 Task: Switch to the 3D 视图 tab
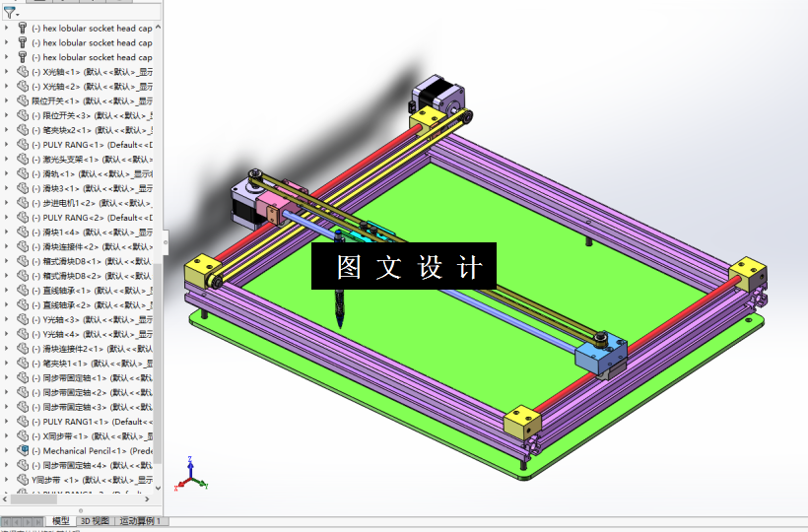[95, 521]
